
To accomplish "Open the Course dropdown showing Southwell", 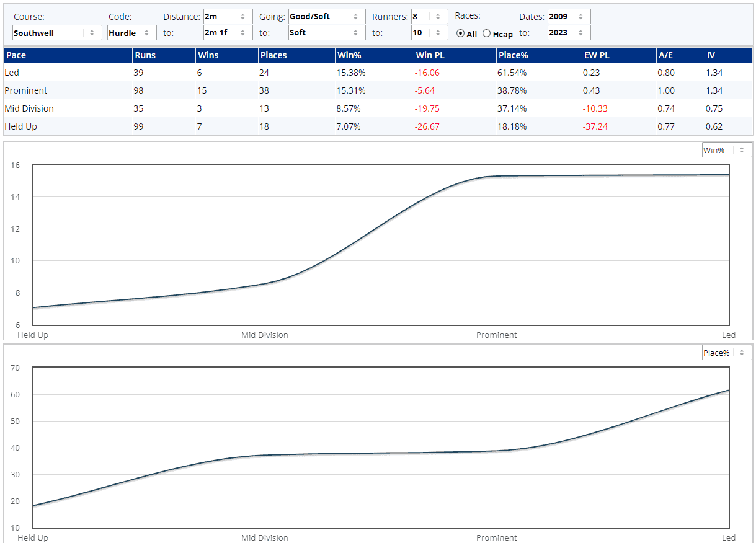I will point(56,33).
